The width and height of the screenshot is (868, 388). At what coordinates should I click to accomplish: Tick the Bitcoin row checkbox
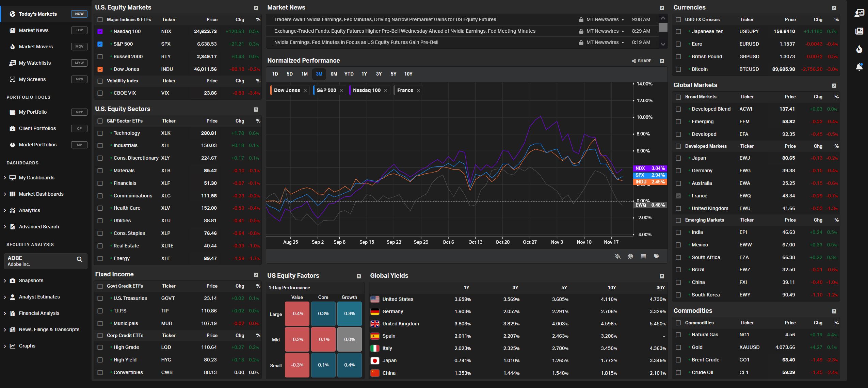[678, 69]
